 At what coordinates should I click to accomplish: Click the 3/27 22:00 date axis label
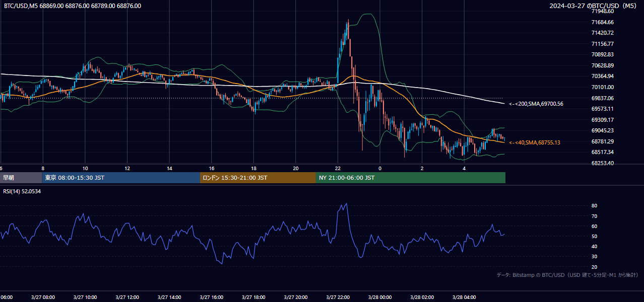[x=338, y=297]
